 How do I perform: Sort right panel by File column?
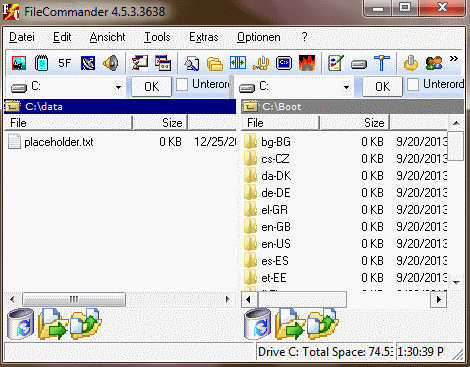tap(280, 123)
